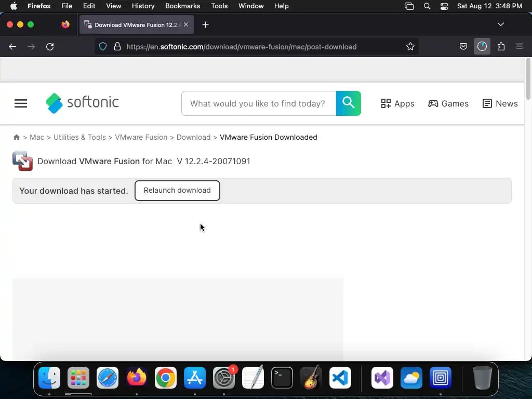This screenshot has width=532, height=399.
Task: Click the teal search magnifier button
Action: pos(349,103)
